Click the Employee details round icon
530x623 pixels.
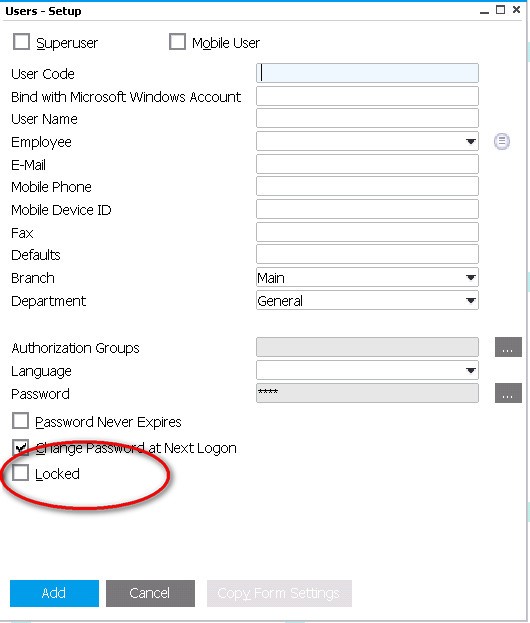502,141
